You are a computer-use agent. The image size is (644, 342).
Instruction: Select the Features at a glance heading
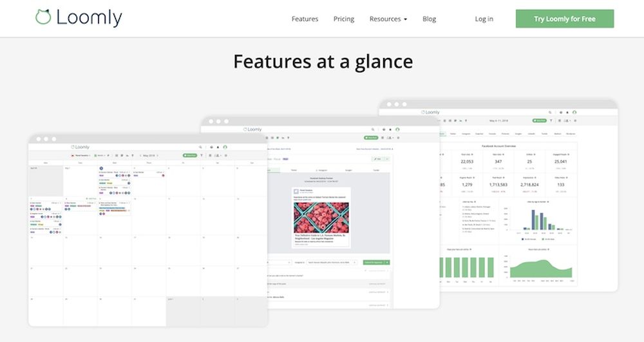(323, 62)
